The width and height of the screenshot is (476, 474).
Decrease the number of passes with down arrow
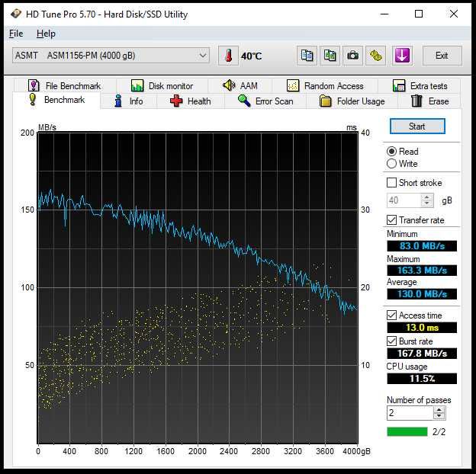(439, 416)
